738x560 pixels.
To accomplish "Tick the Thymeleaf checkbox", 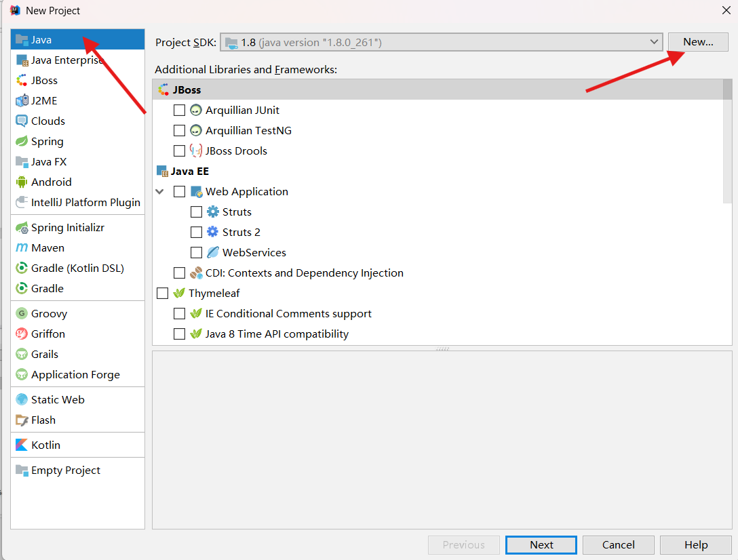I will click(162, 293).
